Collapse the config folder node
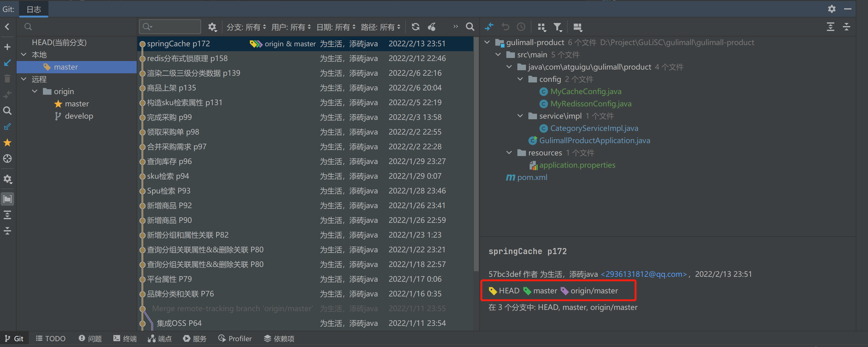This screenshot has height=347, width=868. tap(520, 79)
